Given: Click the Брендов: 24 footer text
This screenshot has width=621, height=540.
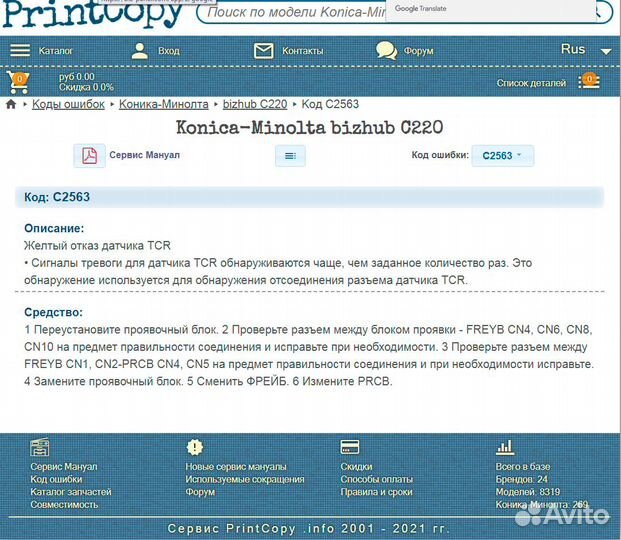Looking at the screenshot, I should pyautogui.click(x=522, y=479).
